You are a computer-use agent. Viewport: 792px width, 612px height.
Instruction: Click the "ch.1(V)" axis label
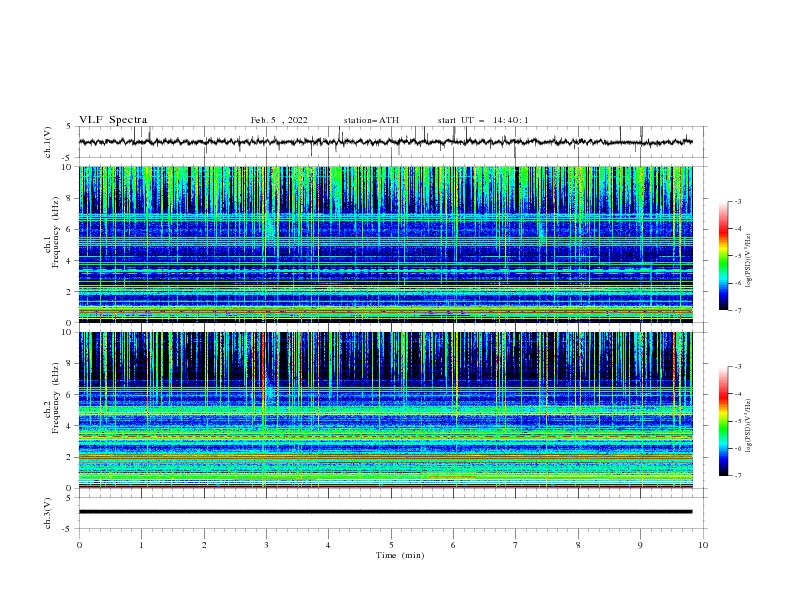(48, 142)
